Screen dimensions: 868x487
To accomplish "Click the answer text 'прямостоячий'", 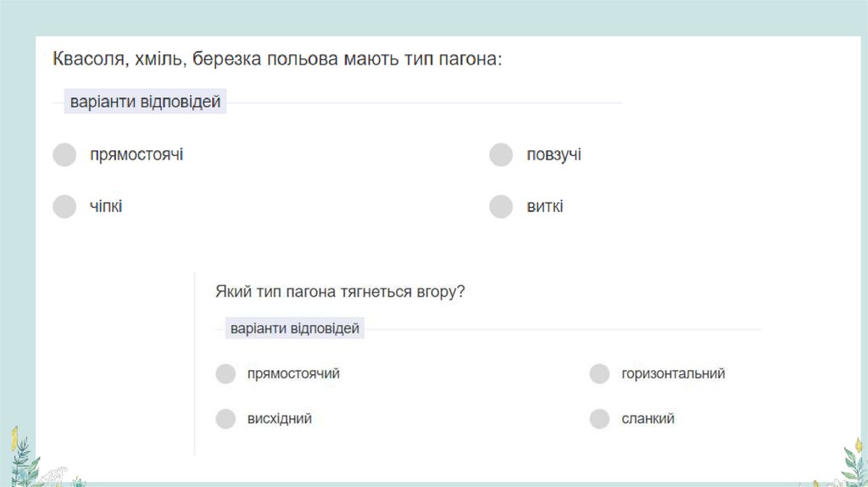I will [x=293, y=373].
